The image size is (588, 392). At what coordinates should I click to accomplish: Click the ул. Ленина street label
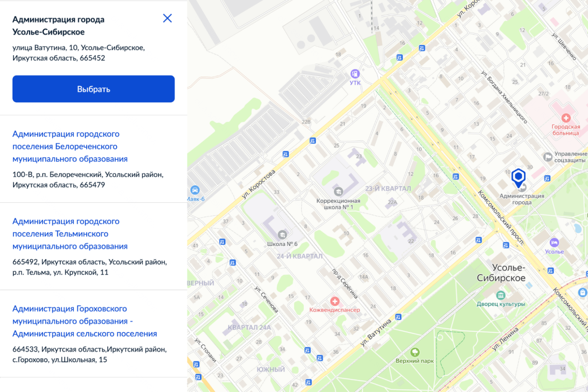pos(505,339)
